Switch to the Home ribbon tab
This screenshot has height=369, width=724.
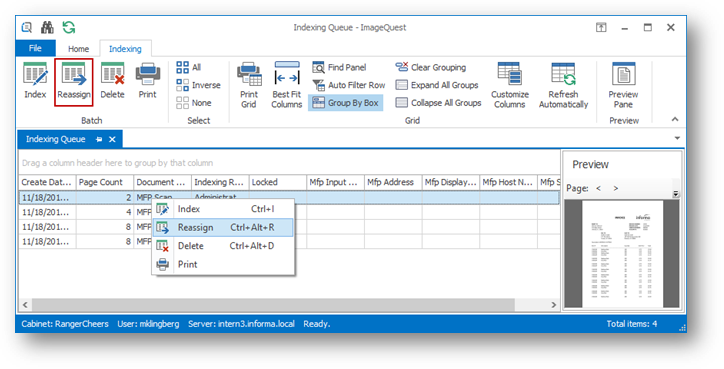[78, 48]
